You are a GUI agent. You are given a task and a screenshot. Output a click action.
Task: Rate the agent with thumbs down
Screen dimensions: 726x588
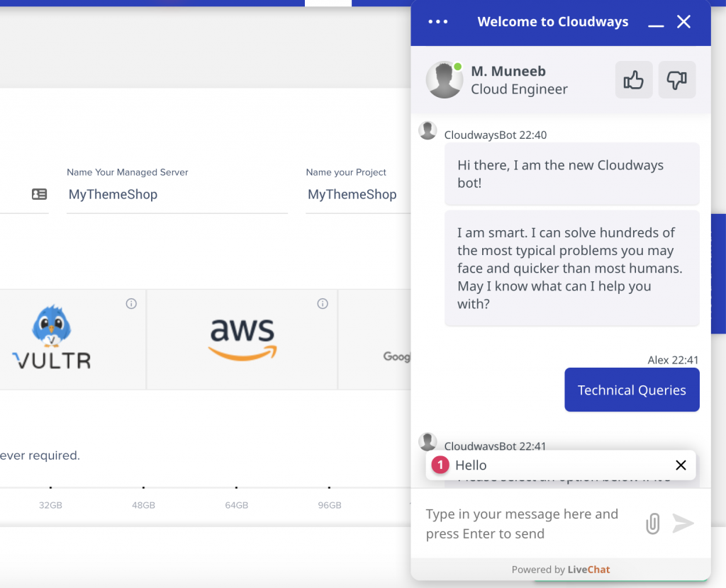click(676, 79)
